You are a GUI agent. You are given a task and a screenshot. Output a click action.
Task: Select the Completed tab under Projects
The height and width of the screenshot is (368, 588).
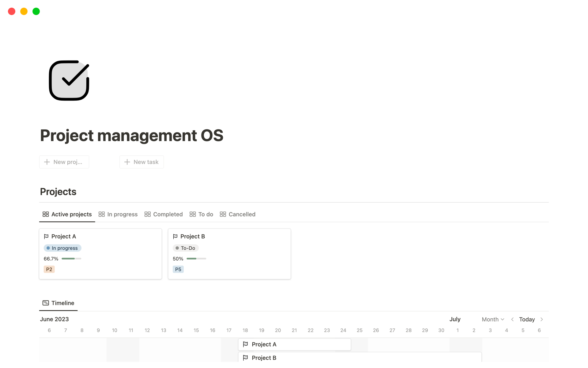(x=168, y=214)
